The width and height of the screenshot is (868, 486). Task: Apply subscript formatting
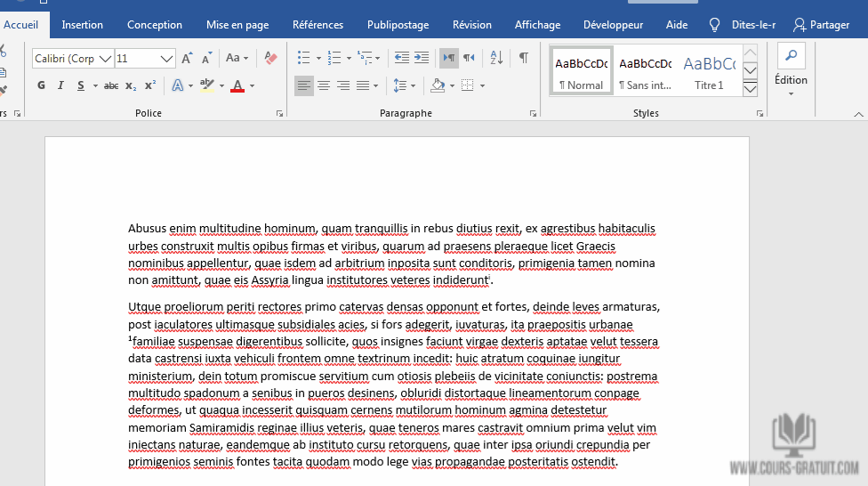131,85
